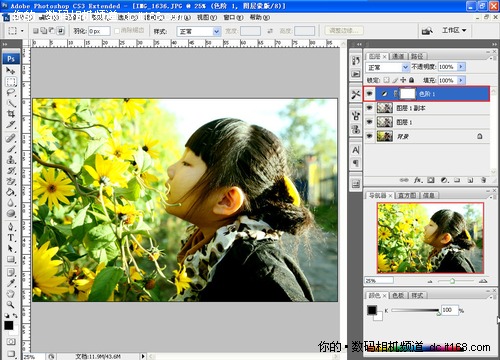Select the Crop tool
The width and height of the screenshot is (500, 360).
pos(11,114)
